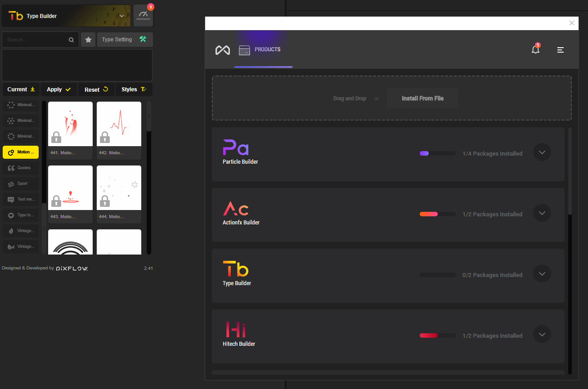The width and height of the screenshot is (588, 389).
Task: Click 1/4 Packages Installed text
Action: (x=492, y=153)
